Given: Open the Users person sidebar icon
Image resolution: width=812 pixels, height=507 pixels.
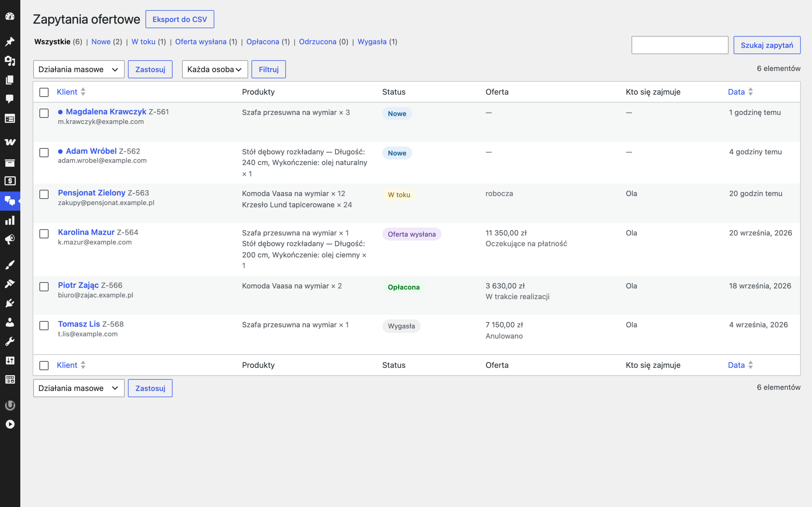Looking at the screenshot, I should [10, 322].
